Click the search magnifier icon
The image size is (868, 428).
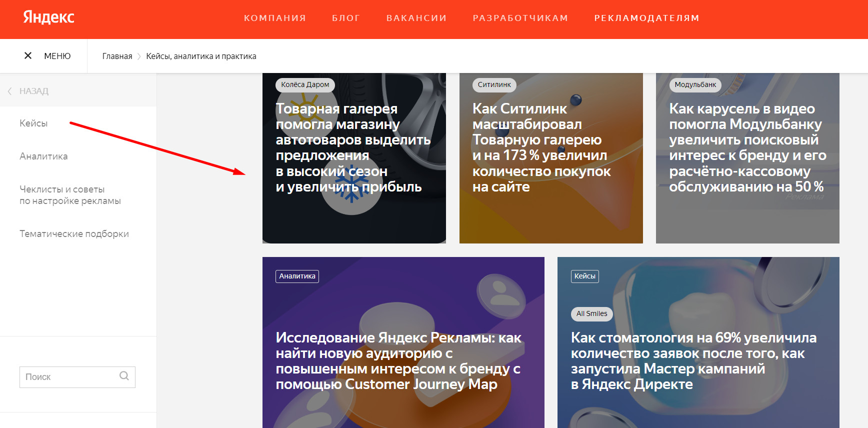124,376
